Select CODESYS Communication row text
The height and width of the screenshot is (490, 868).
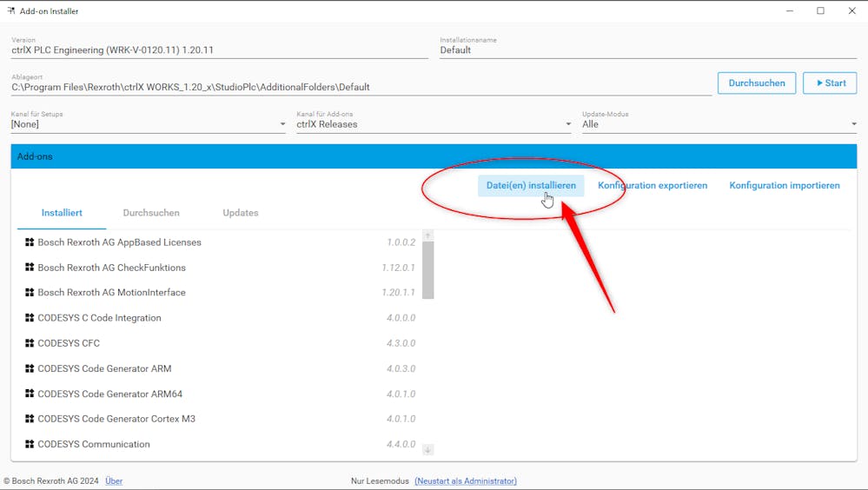(94, 444)
